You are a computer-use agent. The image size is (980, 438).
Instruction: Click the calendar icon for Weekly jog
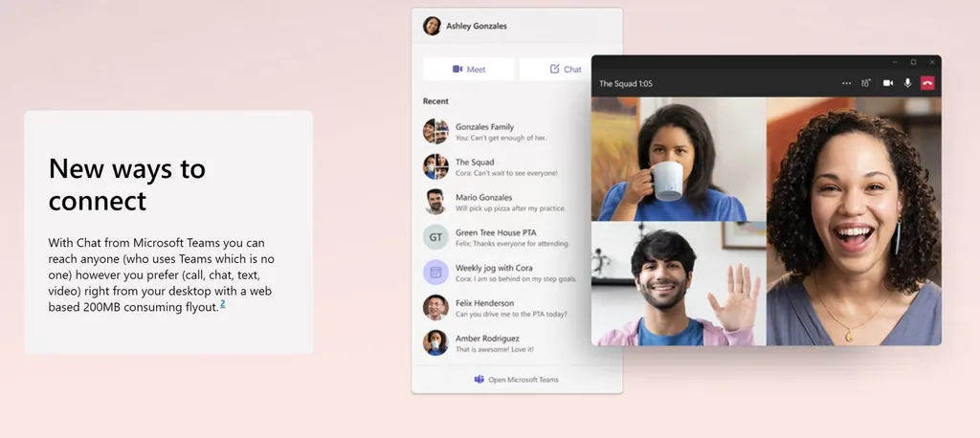coord(435,273)
